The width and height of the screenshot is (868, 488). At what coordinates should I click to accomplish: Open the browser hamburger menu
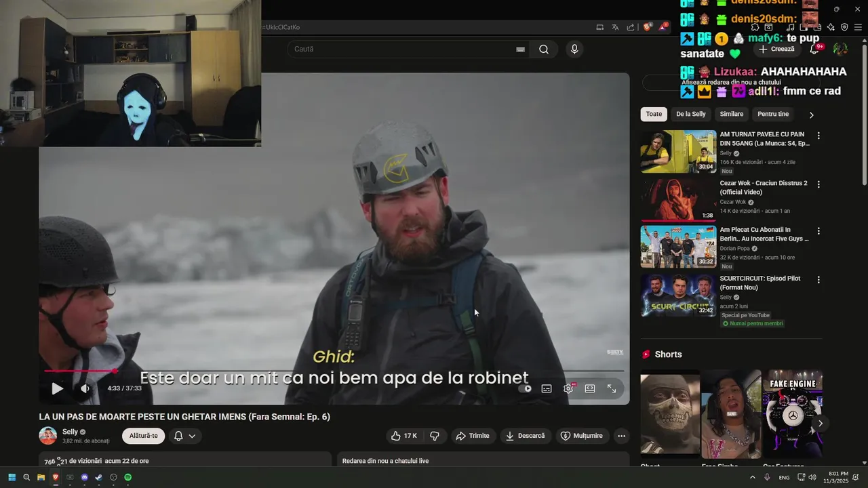858,27
